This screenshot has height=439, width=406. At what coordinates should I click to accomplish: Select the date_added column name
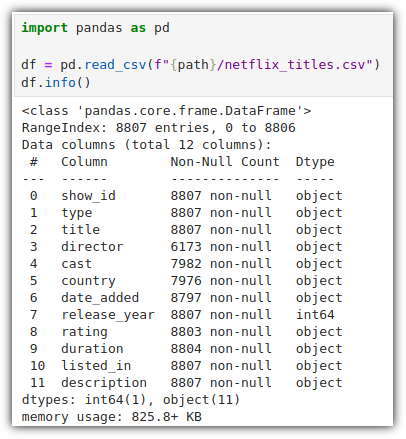(100, 298)
